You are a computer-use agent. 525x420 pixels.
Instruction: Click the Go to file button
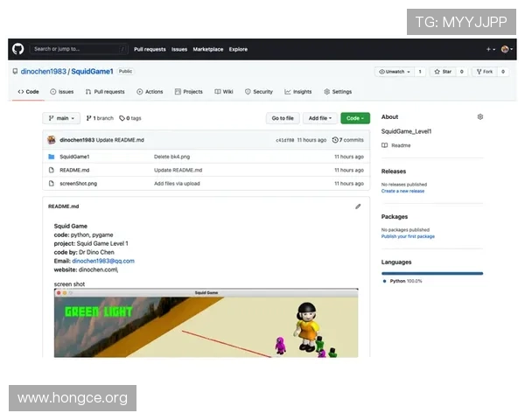point(283,118)
